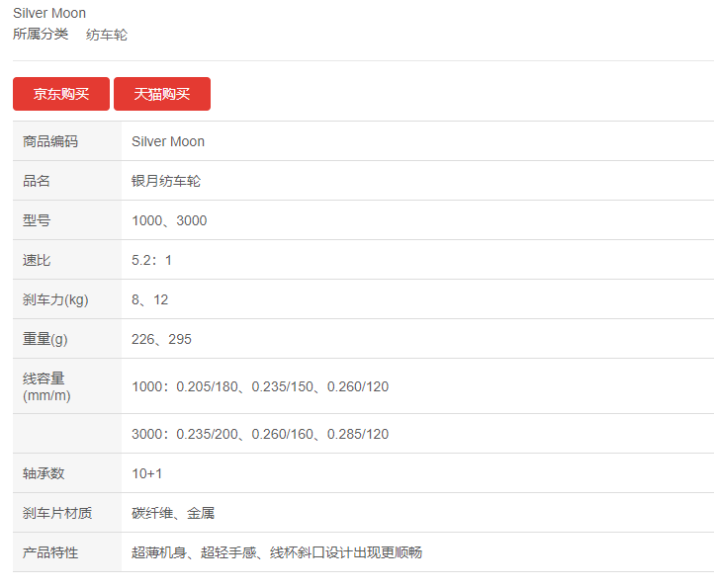Click the 轴承数 row label
This screenshot has height=588, width=714.
tap(44, 473)
